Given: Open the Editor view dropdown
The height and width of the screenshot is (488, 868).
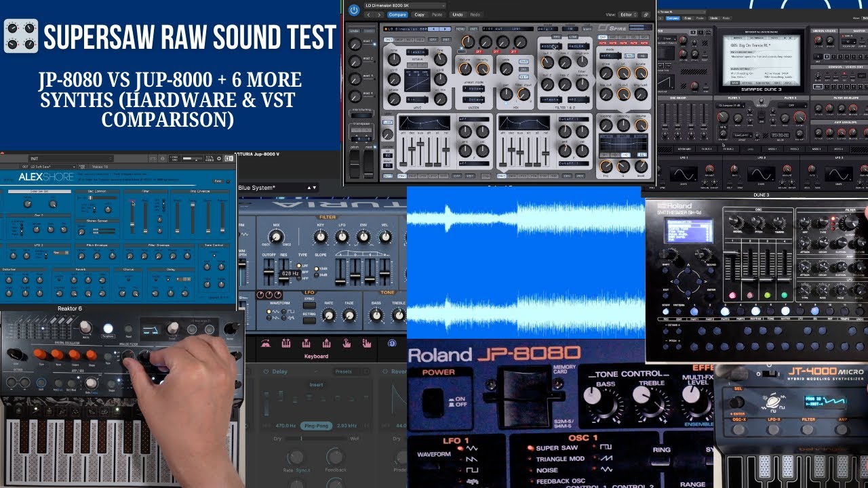Looking at the screenshot, I should [x=628, y=14].
